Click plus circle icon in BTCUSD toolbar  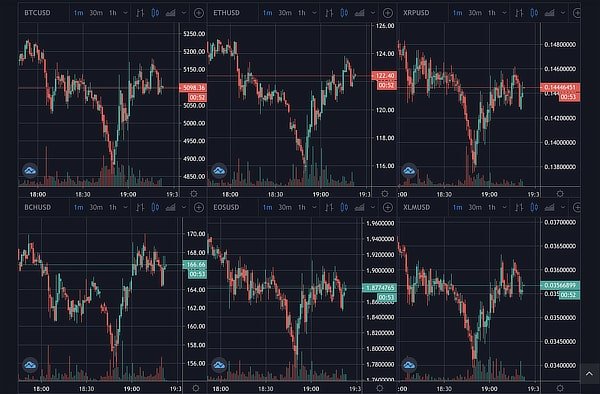pos(199,13)
